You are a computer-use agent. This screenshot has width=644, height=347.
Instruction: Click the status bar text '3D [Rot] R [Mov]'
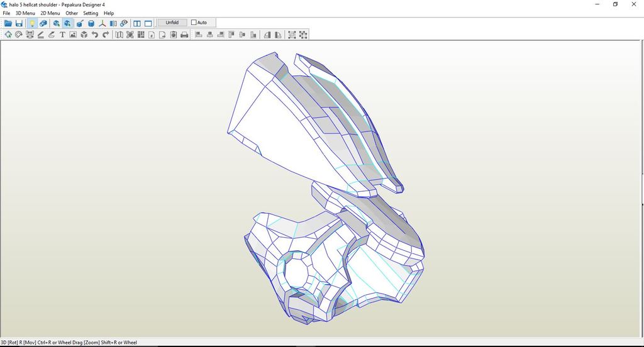click(19, 343)
